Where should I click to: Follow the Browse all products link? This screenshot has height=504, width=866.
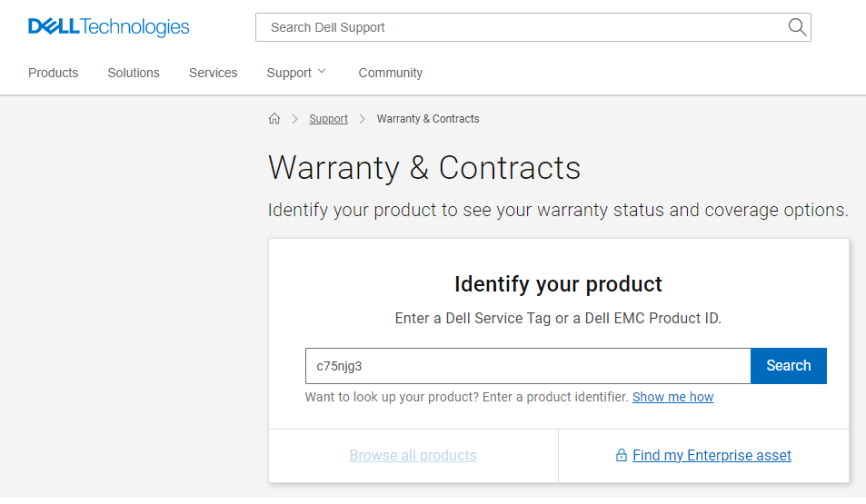coord(413,456)
